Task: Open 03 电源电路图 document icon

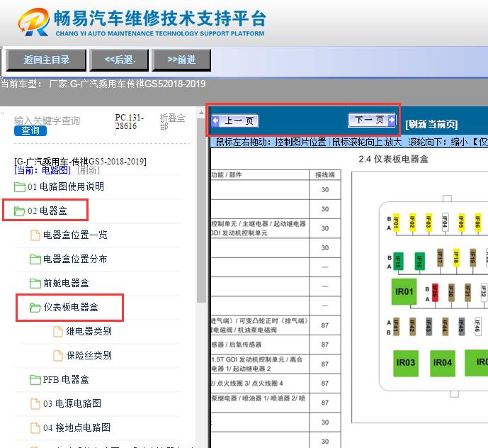Action: (35, 404)
